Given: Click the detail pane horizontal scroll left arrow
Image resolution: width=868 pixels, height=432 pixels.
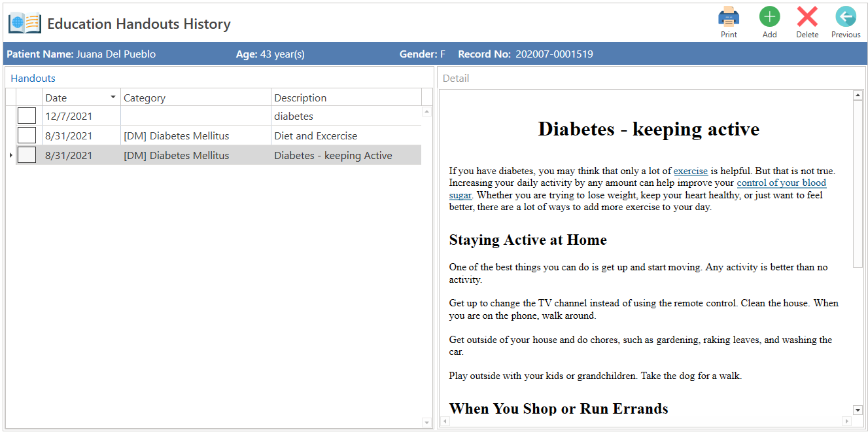Looking at the screenshot, I should (x=445, y=421).
